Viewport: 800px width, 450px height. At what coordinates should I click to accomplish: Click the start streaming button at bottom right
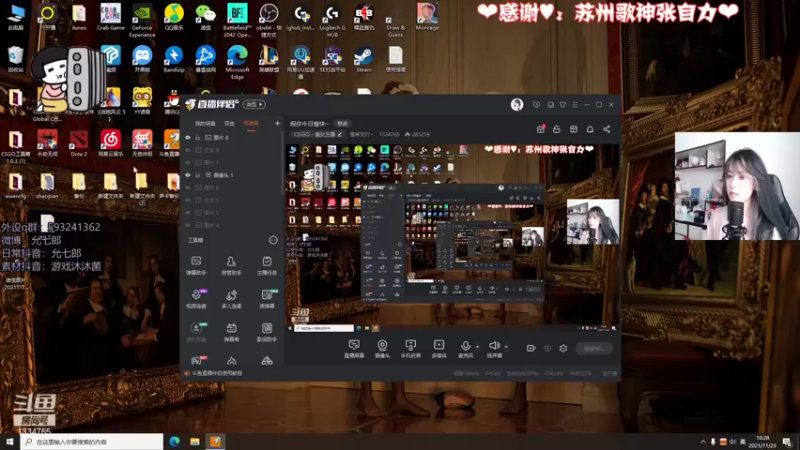pyautogui.click(x=594, y=348)
